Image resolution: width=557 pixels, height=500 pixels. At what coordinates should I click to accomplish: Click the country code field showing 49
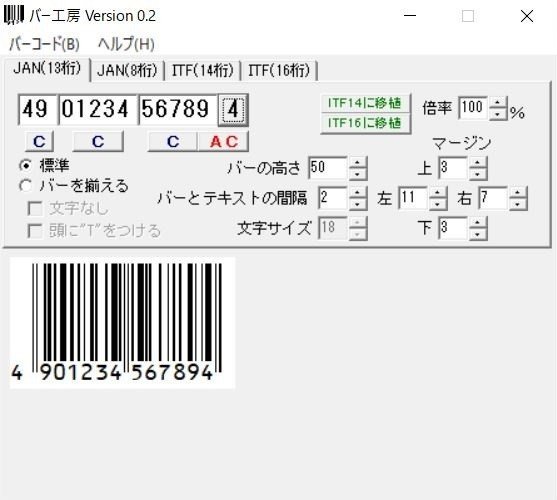pos(37,109)
